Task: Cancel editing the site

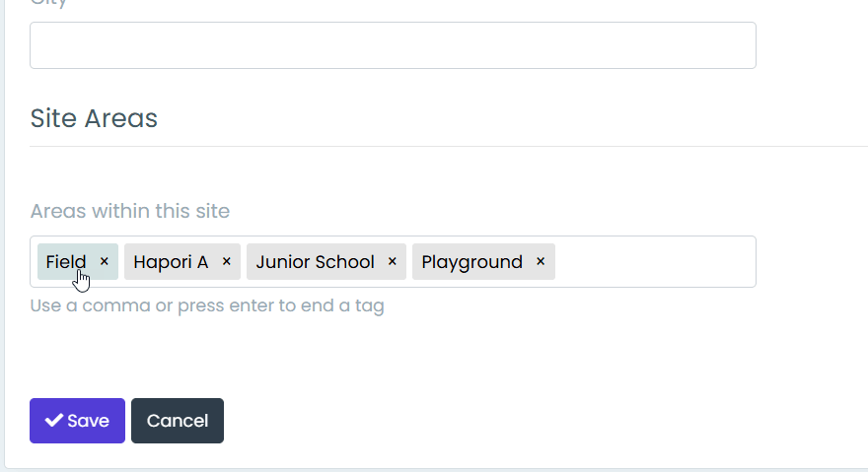Action: point(178,421)
